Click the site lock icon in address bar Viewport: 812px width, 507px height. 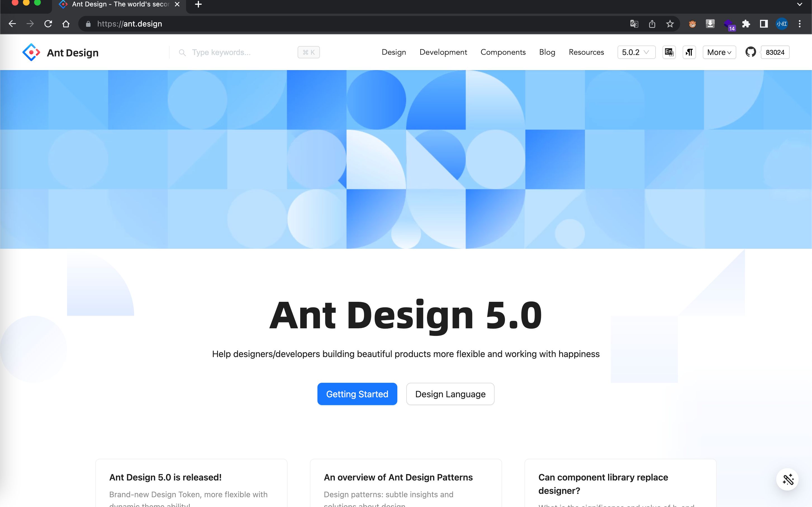click(x=88, y=24)
